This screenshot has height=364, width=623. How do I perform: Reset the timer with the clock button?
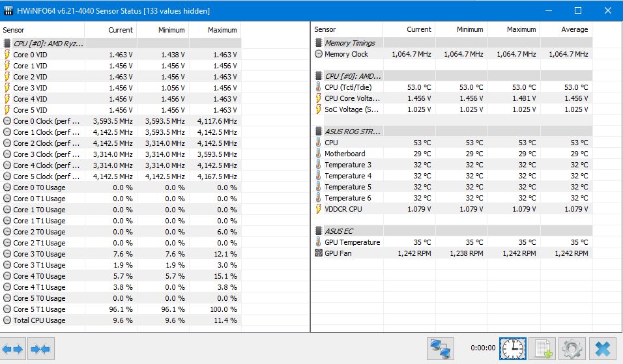513,349
